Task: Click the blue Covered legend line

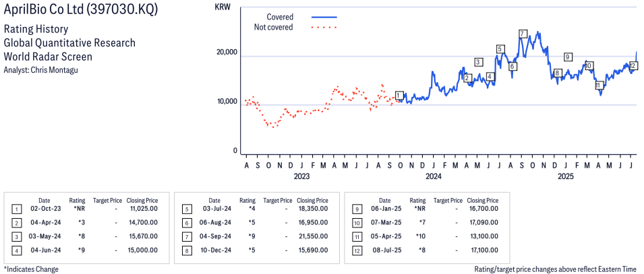Action: pyautogui.click(x=324, y=18)
